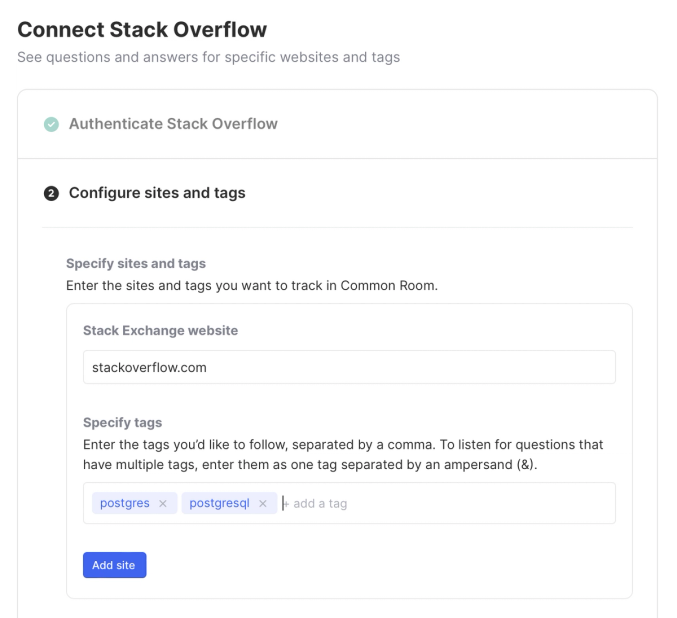Image resolution: width=677 pixels, height=618 pixels.
Task: Select the Configure sites and tags heading
Action: pos(157,193)
